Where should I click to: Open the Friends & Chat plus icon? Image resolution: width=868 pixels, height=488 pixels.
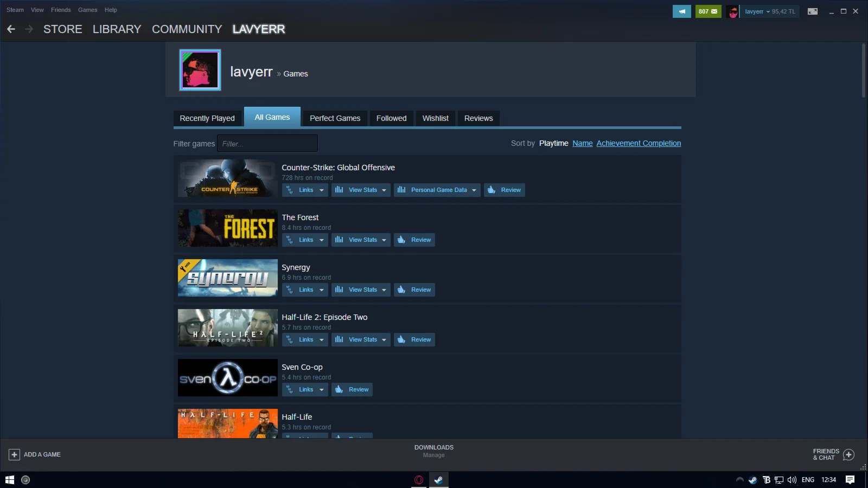coord(849,454)
